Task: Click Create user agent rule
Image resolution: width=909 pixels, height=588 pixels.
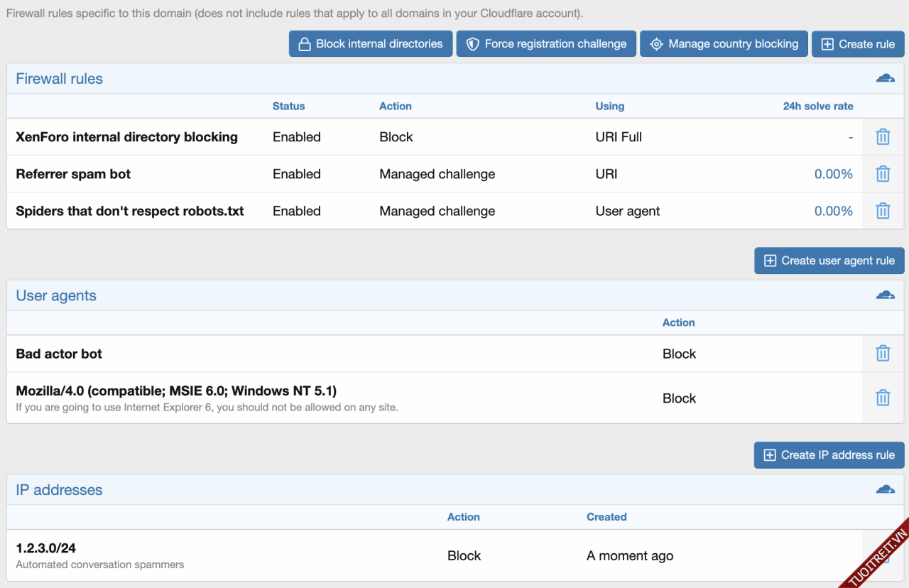Action: [x=829, y=261]
